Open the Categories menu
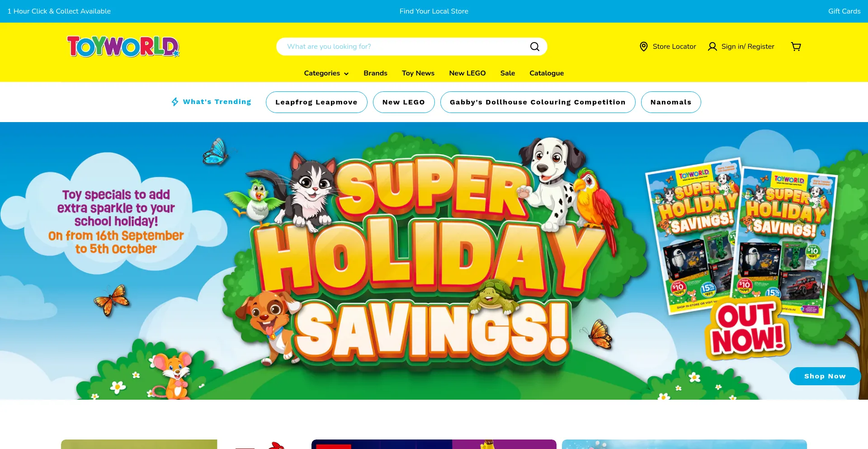This screenshot has width=868, height=449. 326,73
